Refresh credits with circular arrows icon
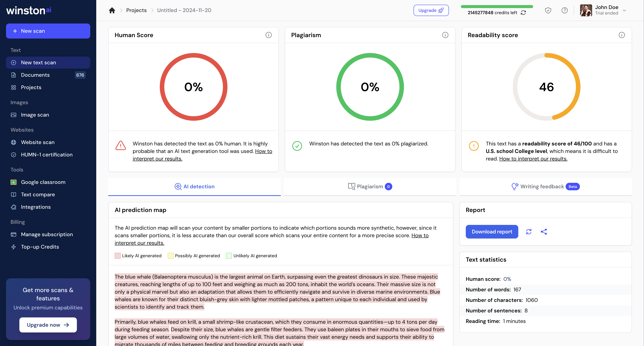The height and width of the screenshot is (346, 644). [x=523, y=13]
